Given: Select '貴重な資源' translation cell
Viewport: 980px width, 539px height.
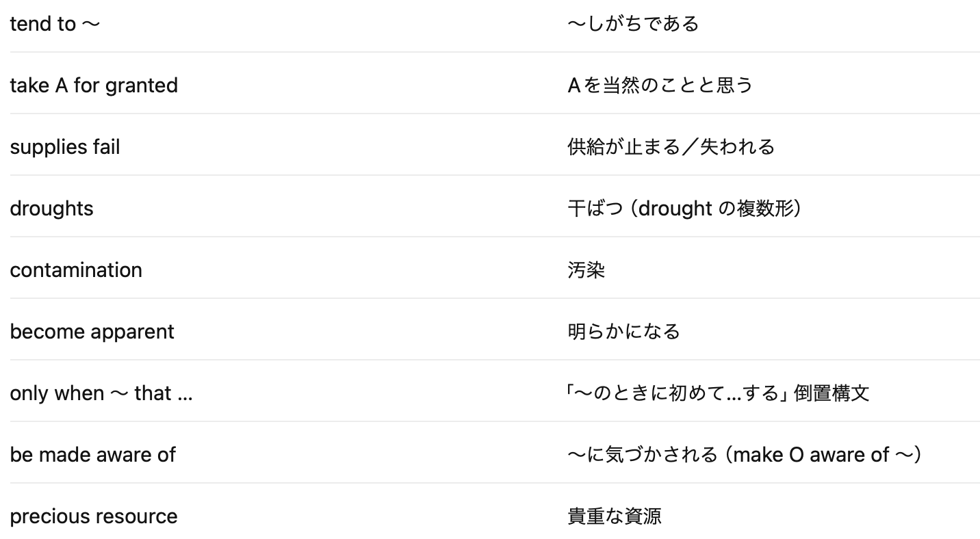Looking at the screenshot, I should click(615, 516).
